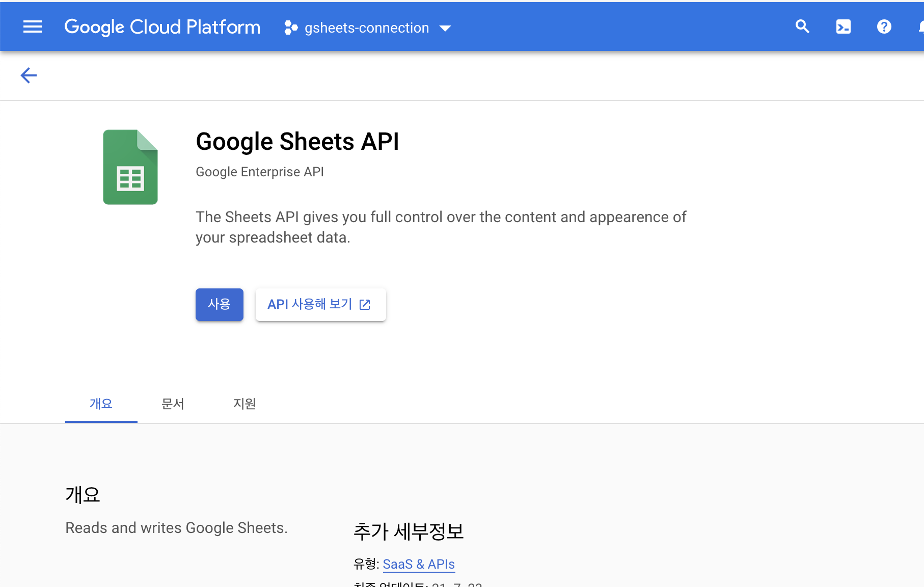Open the SaaS & APIs link
Image resolution: width=924 pixels, height=587 pixels.
(418, 564)
